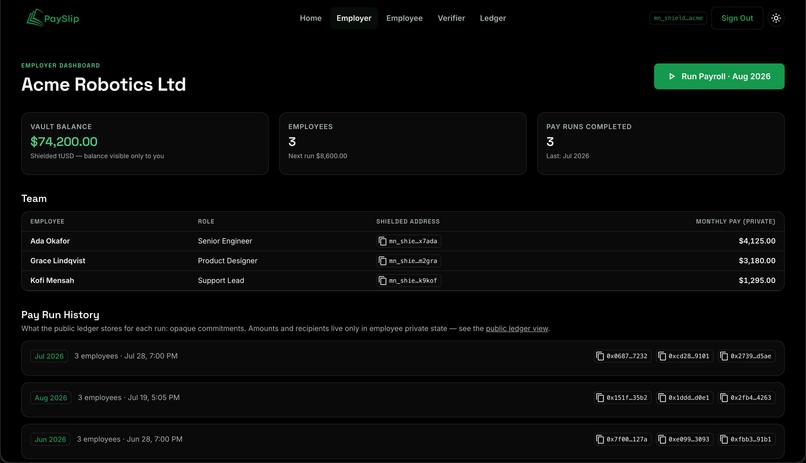Copy commitment hash 0x1ddd…d0e1
The image size is (806, 463).
pos(684,398)
